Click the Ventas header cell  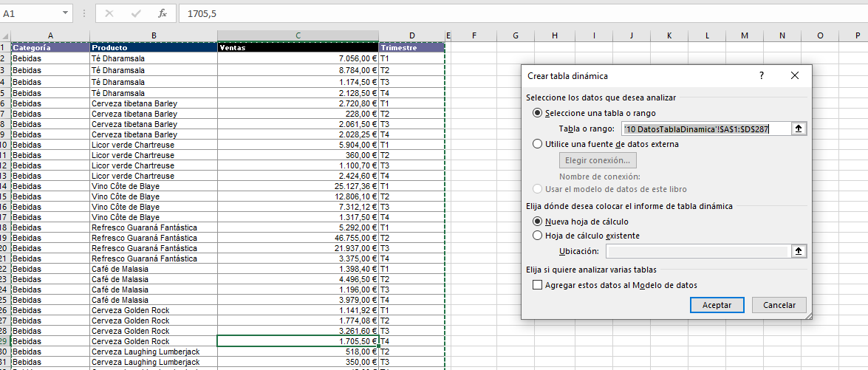pos(298,47)
